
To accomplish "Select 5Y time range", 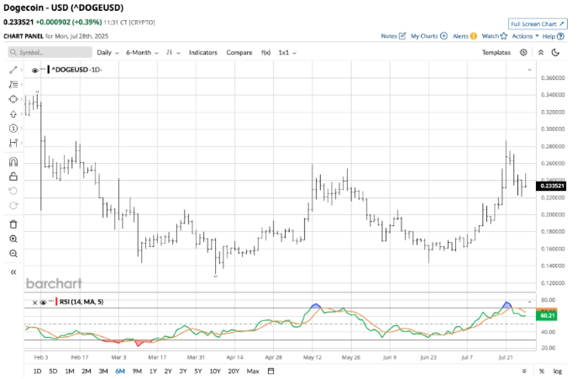I will click(198, 371).
